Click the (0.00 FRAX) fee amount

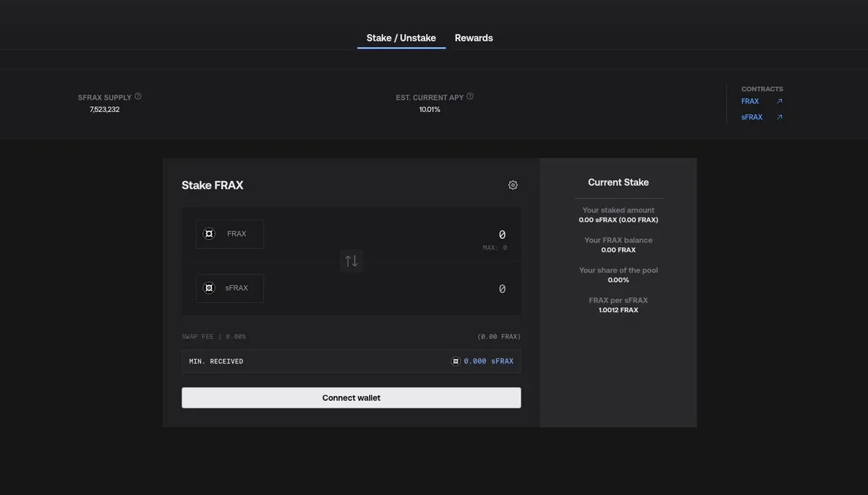[499, 337]
